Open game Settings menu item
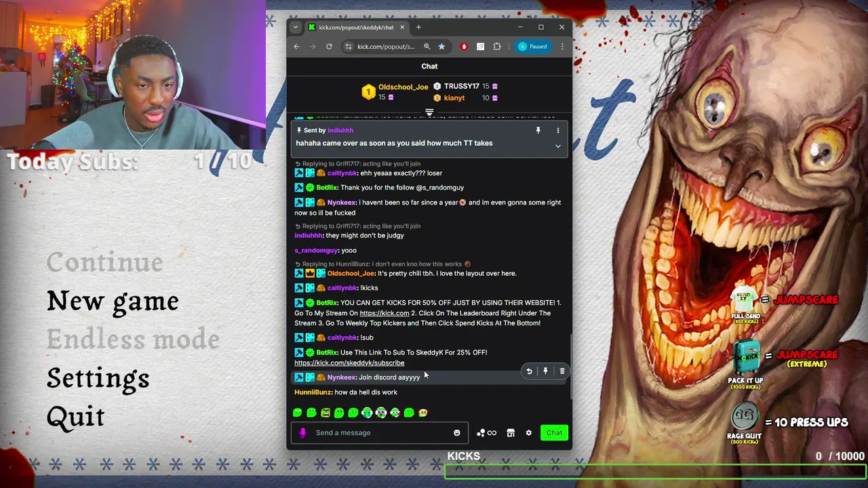Viewport: 868px width, 488px height. 98,378
